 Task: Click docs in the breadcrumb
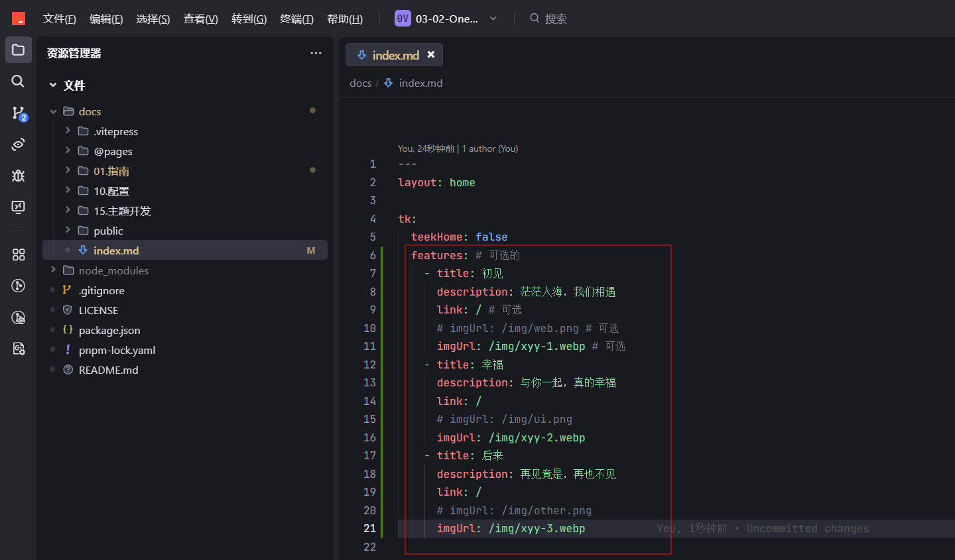coord(360,83)
